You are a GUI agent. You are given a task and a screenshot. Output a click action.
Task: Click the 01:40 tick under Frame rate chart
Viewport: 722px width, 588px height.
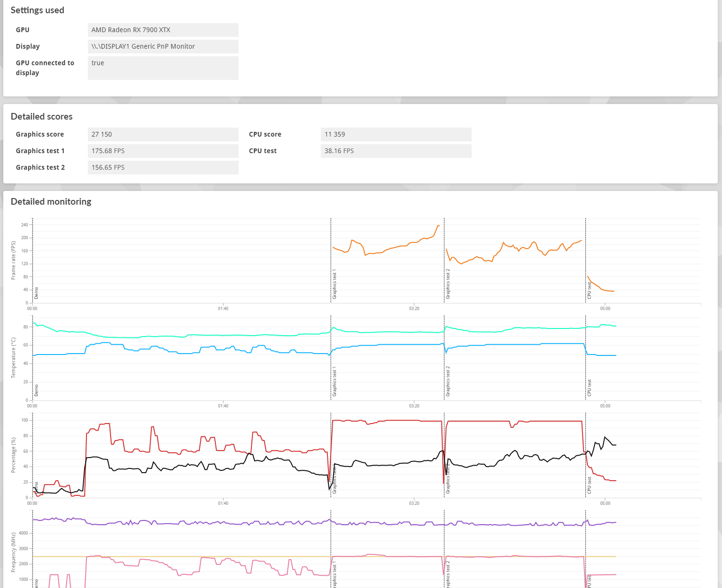(223, 309)
